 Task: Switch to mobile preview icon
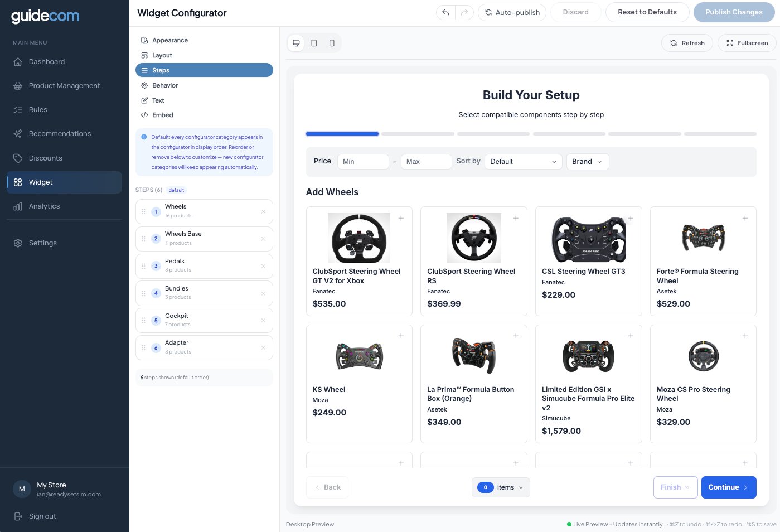332,43
